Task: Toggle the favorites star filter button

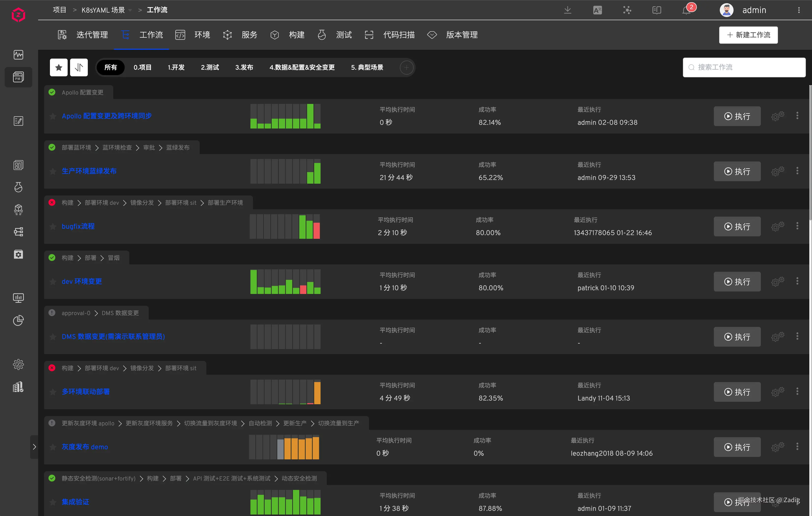Action: 59,67
